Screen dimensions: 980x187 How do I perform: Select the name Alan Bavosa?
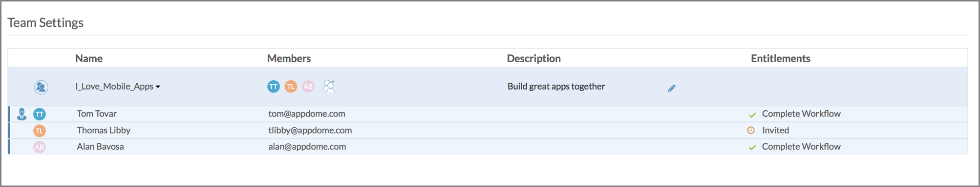click(x=100, y=146)
